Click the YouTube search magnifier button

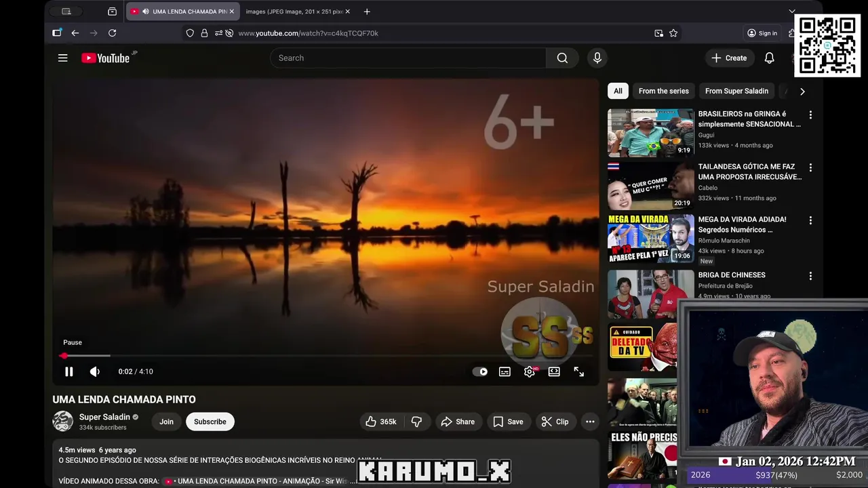click(562, 58)
